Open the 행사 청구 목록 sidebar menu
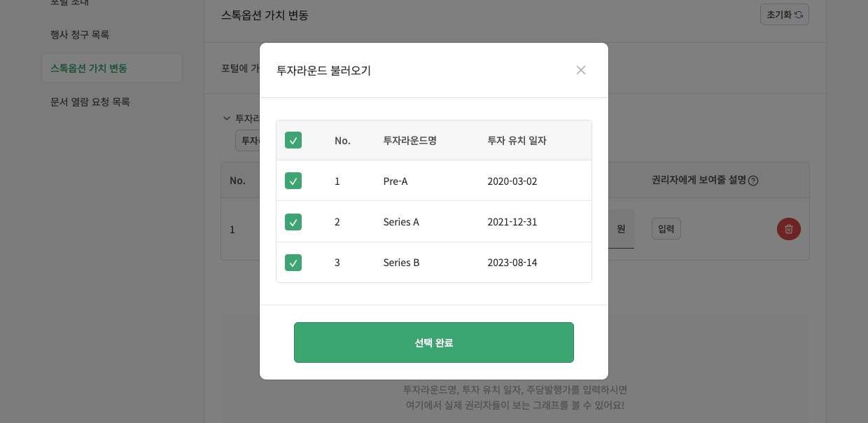 pos(79,34)
